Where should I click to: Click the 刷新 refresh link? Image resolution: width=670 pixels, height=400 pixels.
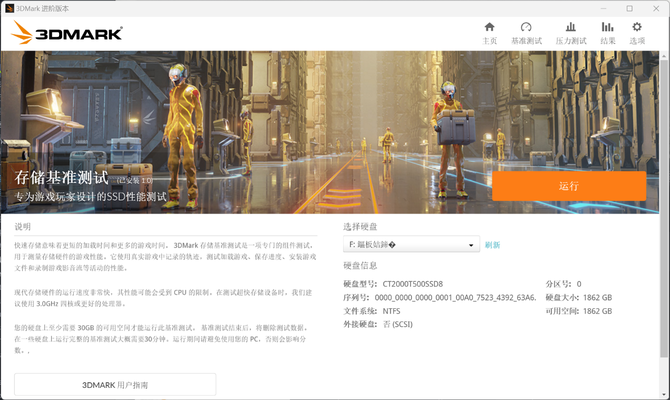coord(492,245)
